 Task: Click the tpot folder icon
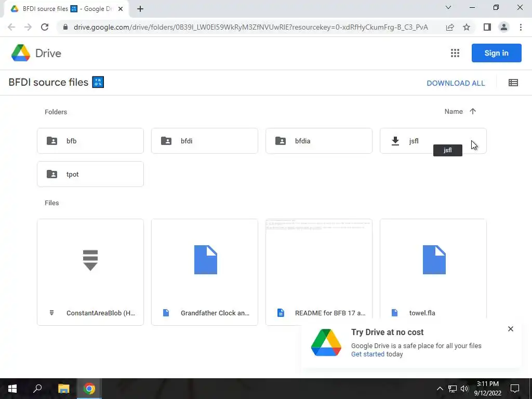(52, 174)
